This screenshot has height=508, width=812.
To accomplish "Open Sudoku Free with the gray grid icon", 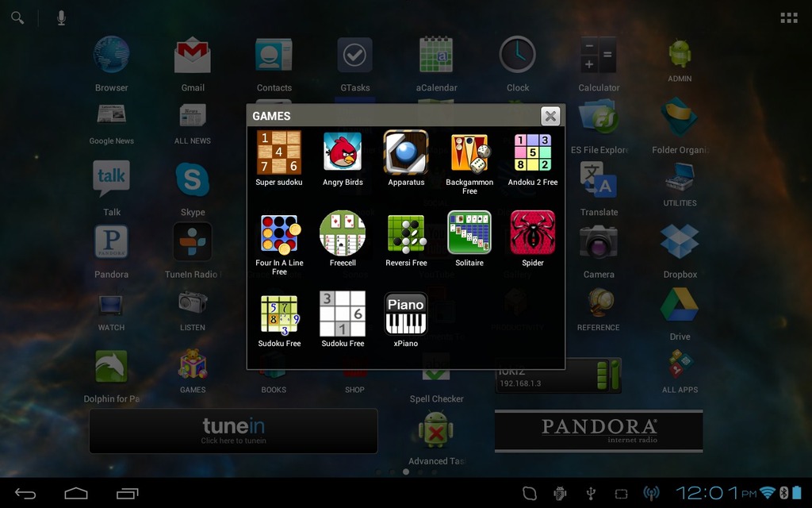I will (343, 314).
